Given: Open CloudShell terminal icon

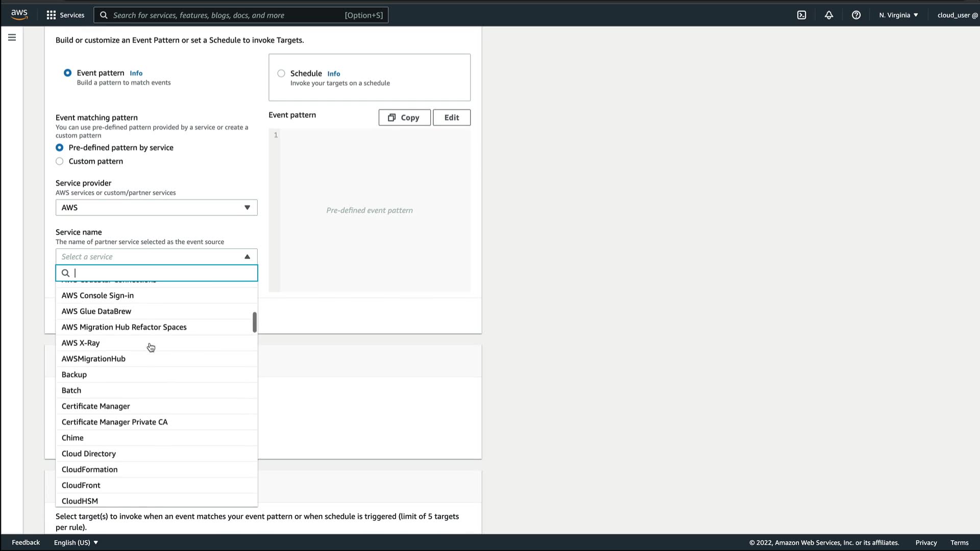Looking at the screenshot, I should pyautogui.click(x=801, y=15).
